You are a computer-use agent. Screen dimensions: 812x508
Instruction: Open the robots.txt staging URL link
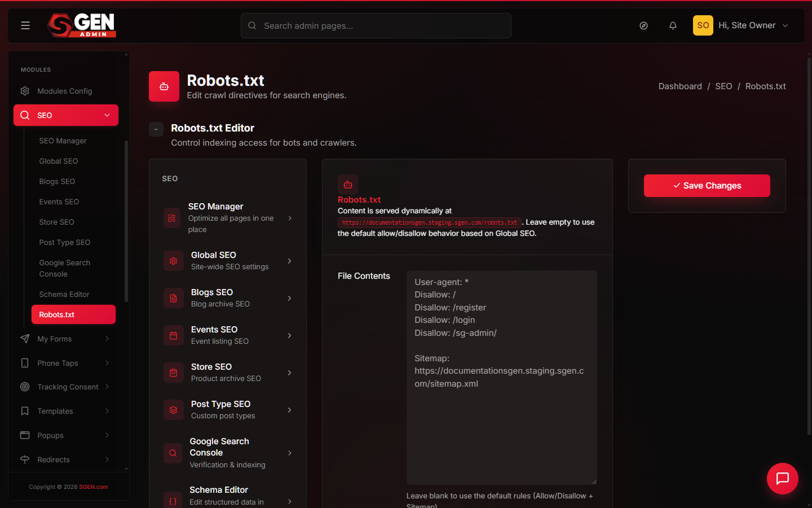430,222
